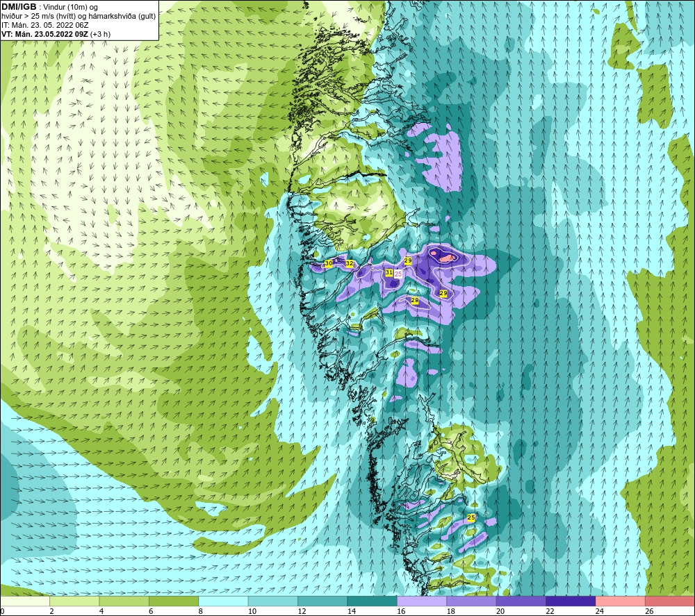Click the (+3 h) forecast offset

(100, 34)
